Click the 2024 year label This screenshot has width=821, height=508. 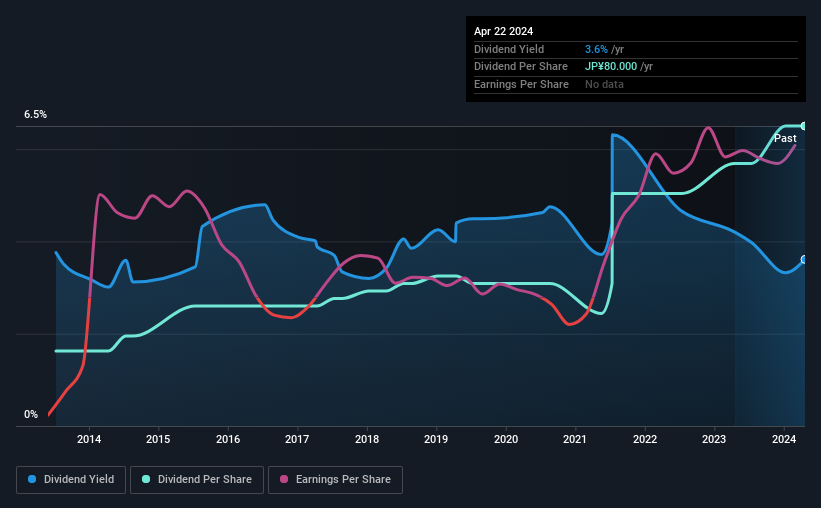click(x=783, y=439)
